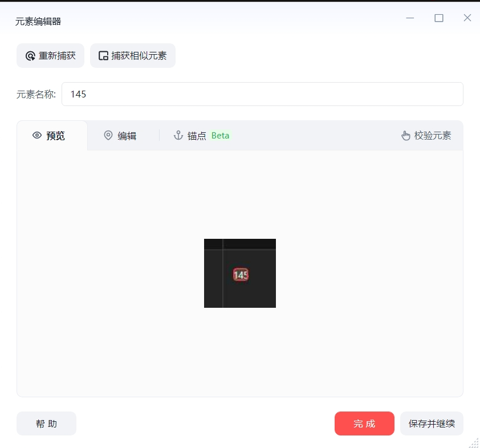Click the hand pointer icon beside 校验元素

coord(406,136)
